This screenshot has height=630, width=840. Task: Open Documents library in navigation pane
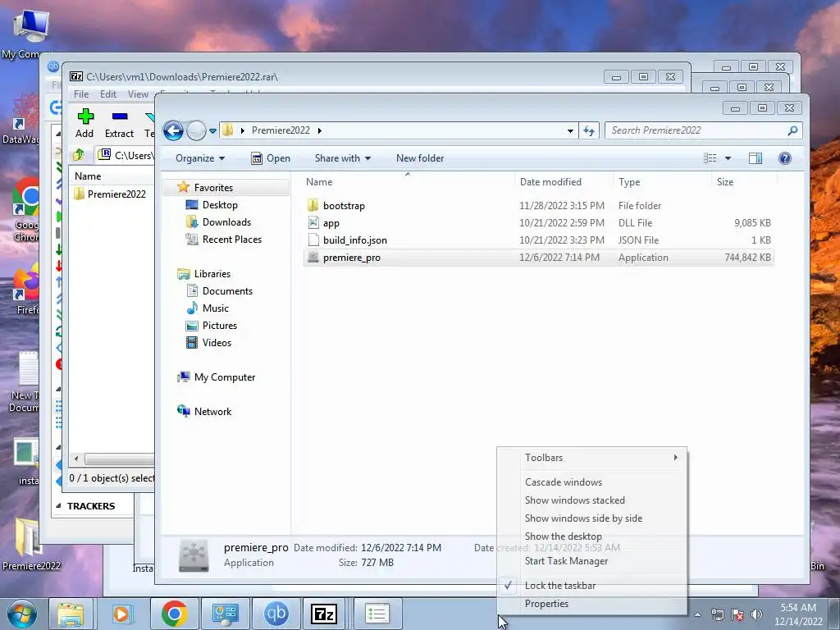point(227,291)
